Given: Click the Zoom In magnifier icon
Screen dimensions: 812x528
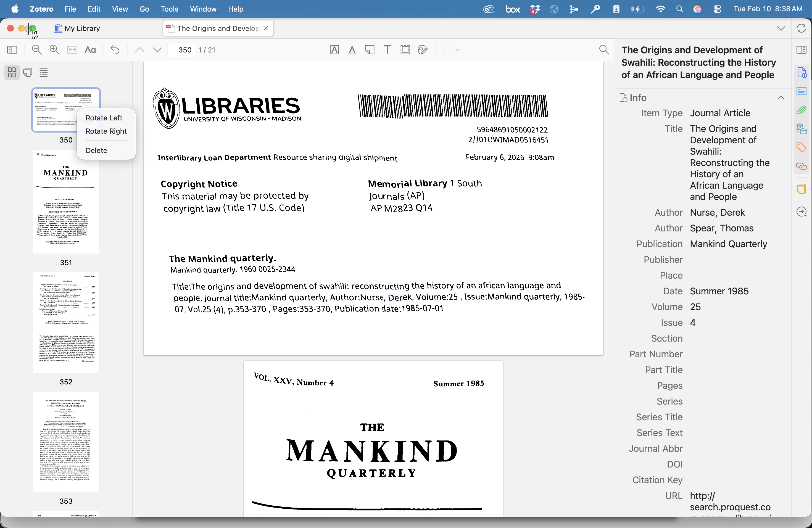Looking at the screenshot, I should [x=54, y=50].
